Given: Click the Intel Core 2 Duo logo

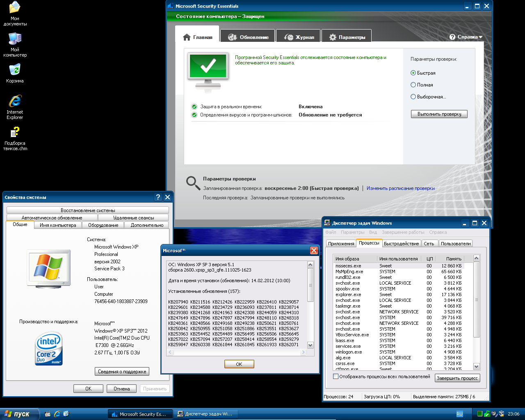Looking at the screenshot, I should pyautogui.click(x=49, y=349).
